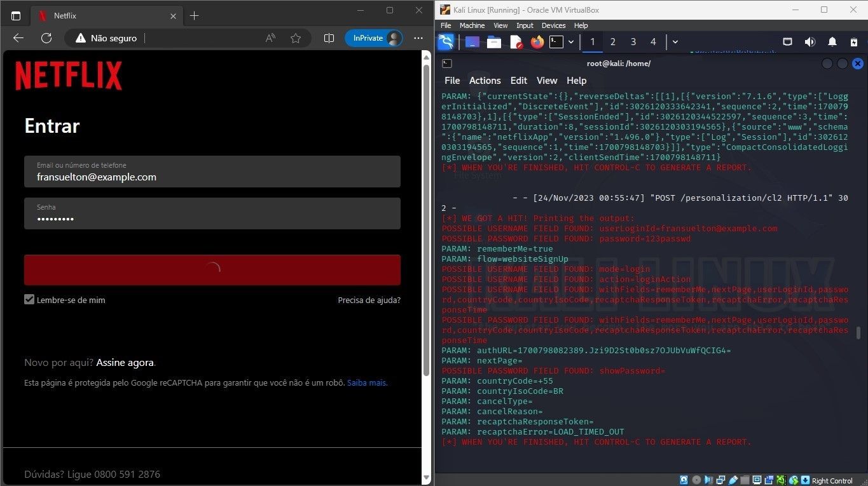This screenshot has width=868, height=486.
Task: Click the VirtualBox USB status icon
Action: (733, 480)
